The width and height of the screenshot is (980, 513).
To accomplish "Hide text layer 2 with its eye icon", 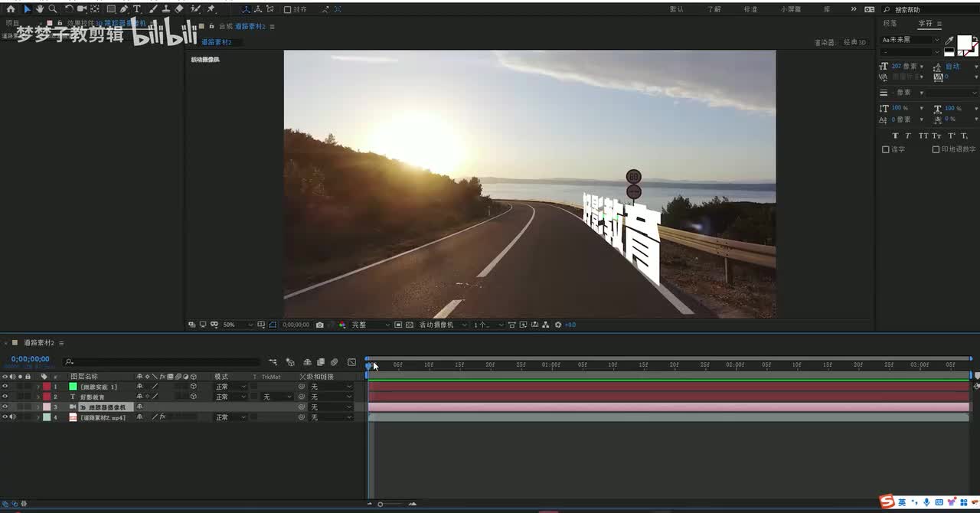I will click(5, 397).
